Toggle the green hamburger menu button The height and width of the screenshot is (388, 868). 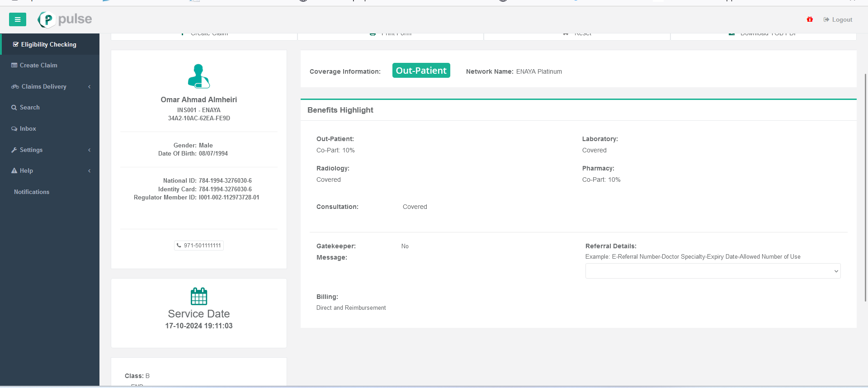[18, 19]
